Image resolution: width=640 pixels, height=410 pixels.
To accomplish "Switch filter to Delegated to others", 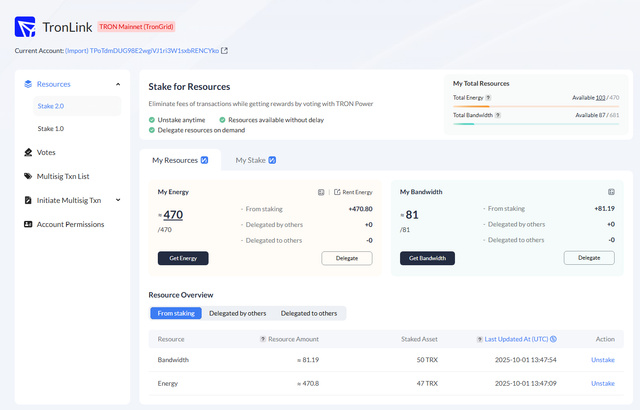I will (308, 314).
